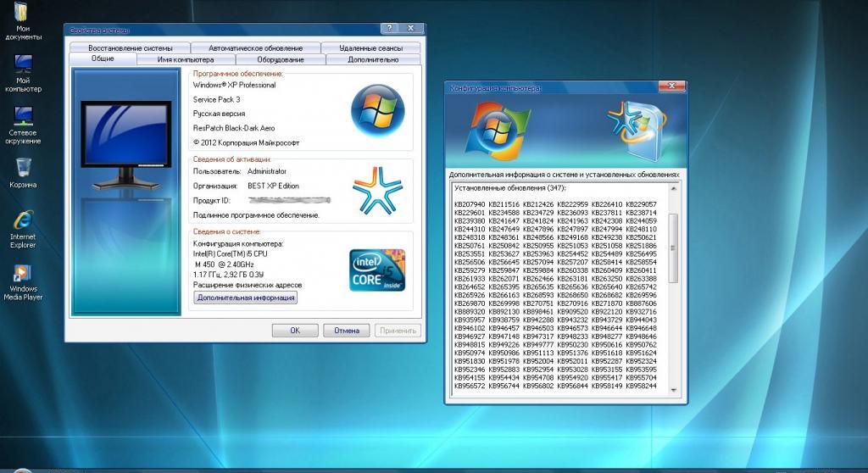
Task: Confirm the dialog with OK
Action: pyautogui.click(x=294, y=331)
